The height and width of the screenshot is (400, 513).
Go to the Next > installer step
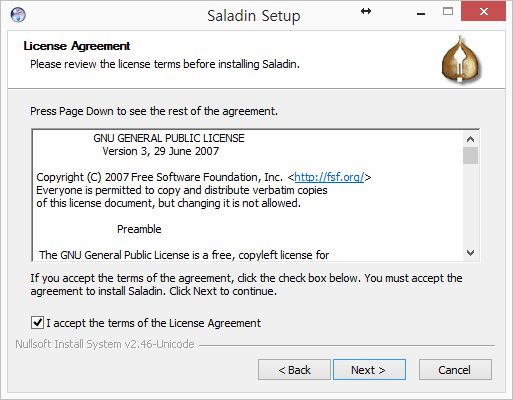[x=369, y=370]
